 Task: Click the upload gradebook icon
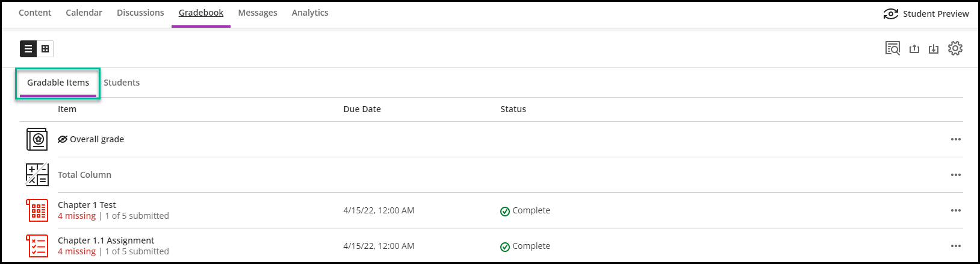tap(914, 49)
